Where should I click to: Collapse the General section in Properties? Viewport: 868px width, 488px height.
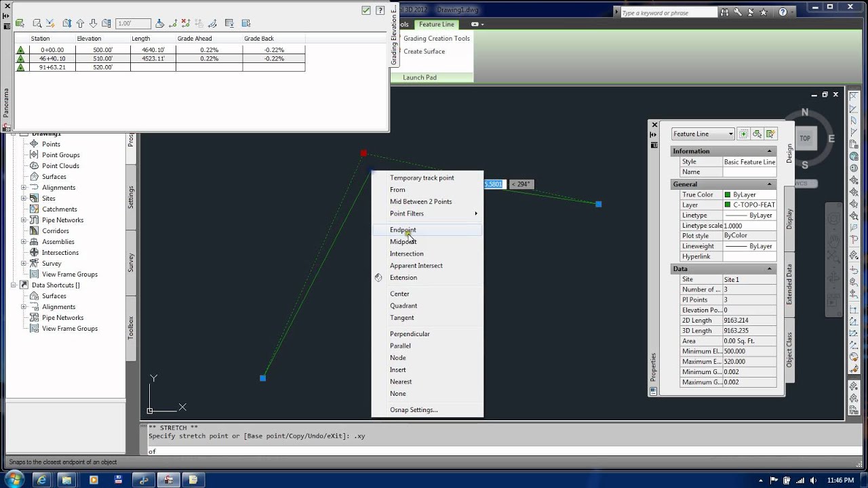click(x=769, y=184)
